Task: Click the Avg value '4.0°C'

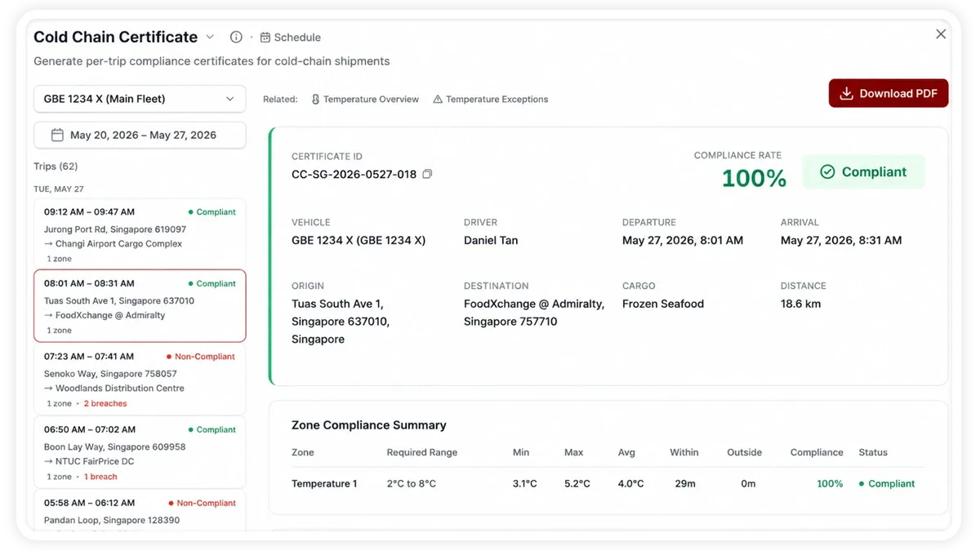Action: (x=630, y=483)
